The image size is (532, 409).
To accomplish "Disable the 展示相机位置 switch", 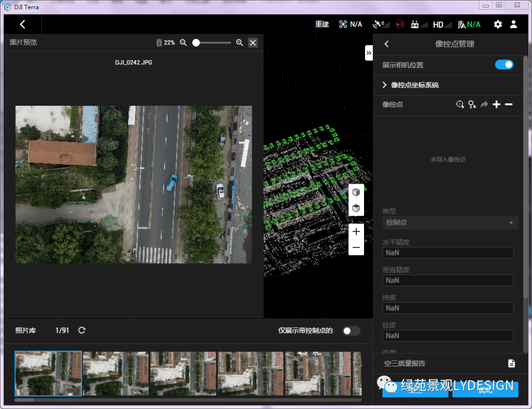I will 504,64.
